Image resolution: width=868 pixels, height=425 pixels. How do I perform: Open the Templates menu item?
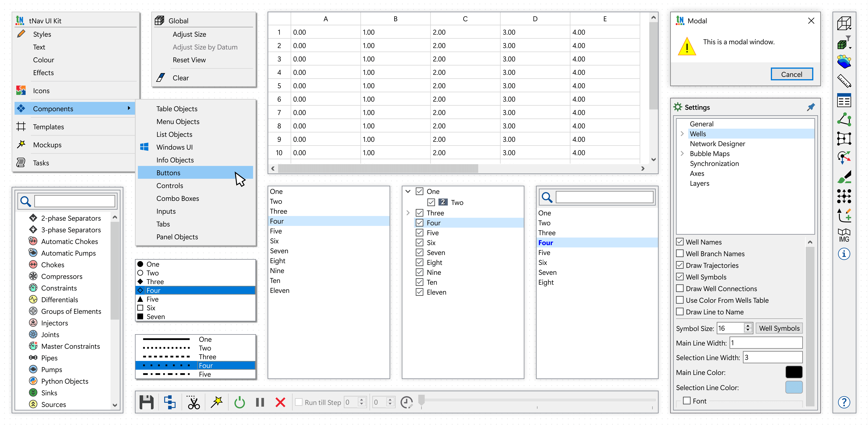pos(49,127)
